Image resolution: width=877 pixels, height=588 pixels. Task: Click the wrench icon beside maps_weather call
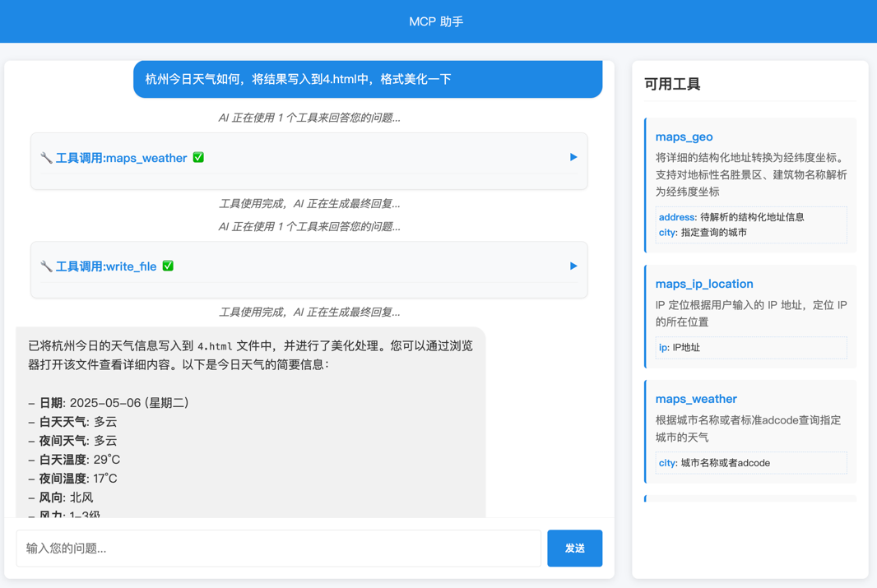[x=46, y=158]
